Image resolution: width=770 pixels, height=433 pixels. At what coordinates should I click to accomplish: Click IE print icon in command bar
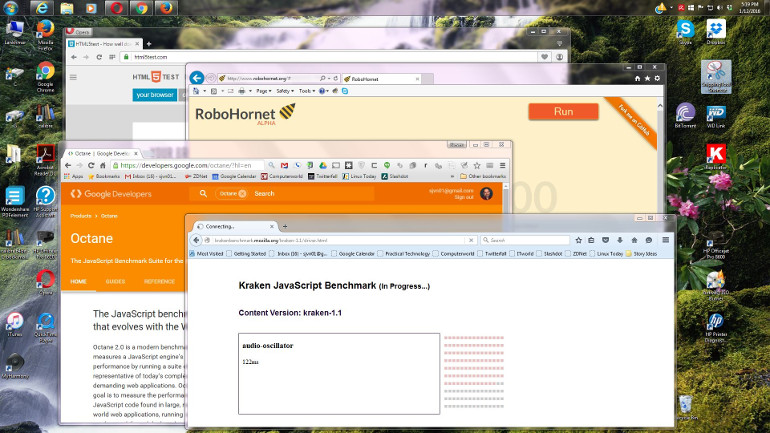point(241,91)
